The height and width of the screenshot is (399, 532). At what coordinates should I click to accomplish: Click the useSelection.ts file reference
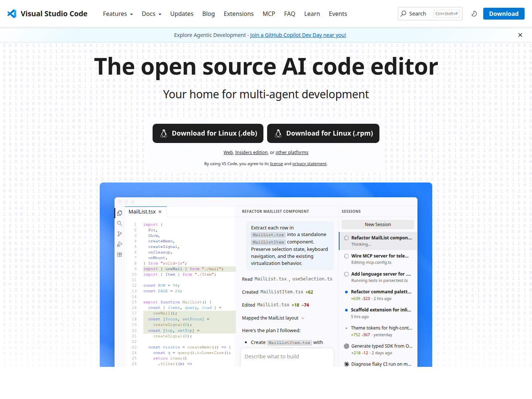(x=312, y=279)
